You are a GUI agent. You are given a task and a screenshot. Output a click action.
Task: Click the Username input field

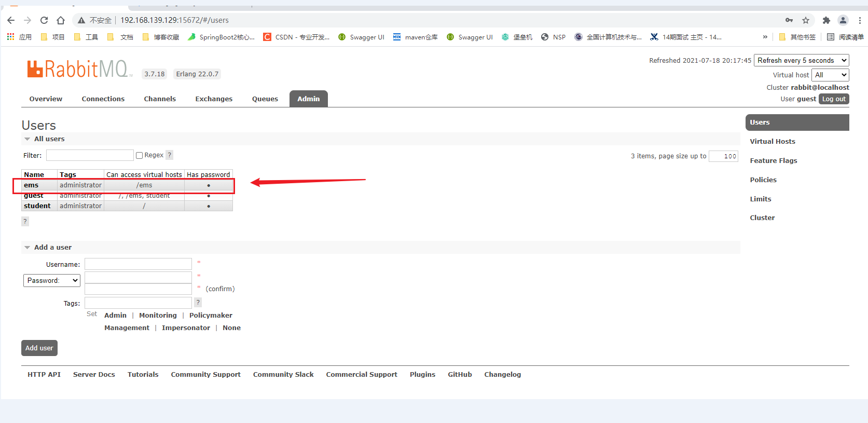[x=139, y=264]
